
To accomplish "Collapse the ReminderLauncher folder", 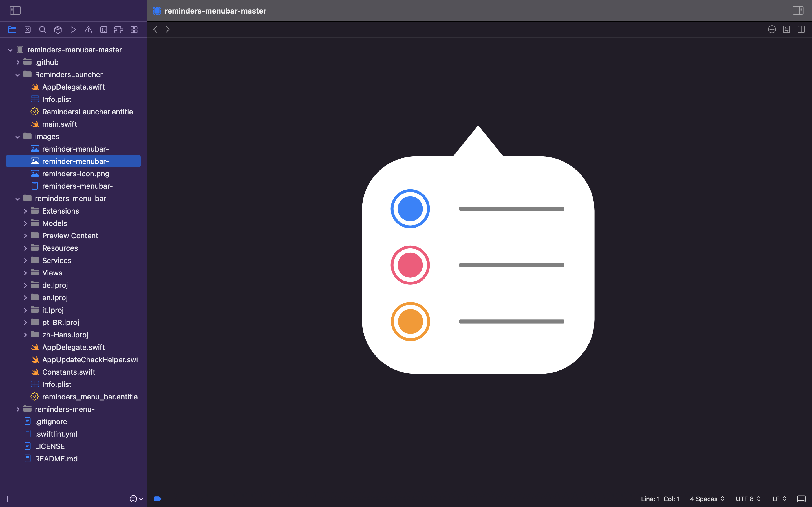I will coord(17,74).
